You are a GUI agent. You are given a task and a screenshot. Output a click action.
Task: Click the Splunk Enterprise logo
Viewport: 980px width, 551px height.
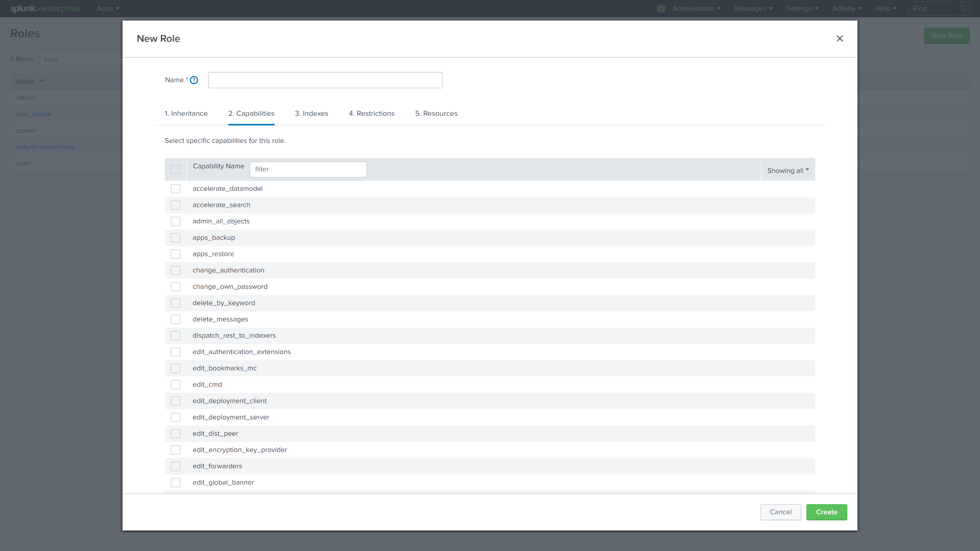(x=45, y=9)
